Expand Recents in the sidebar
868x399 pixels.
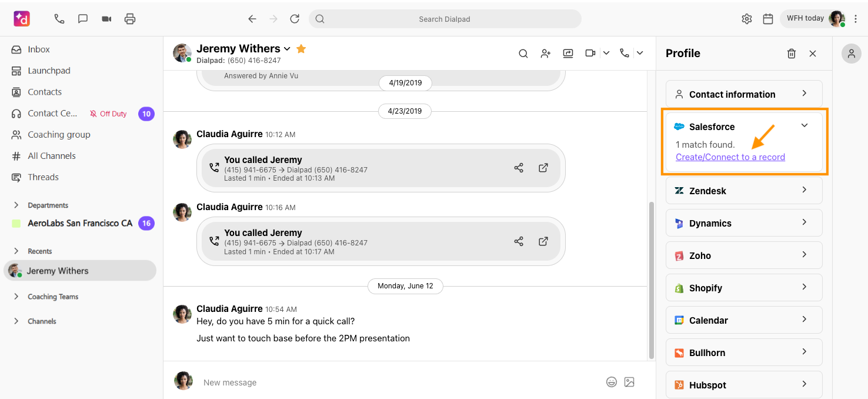(x=16, y=251)
